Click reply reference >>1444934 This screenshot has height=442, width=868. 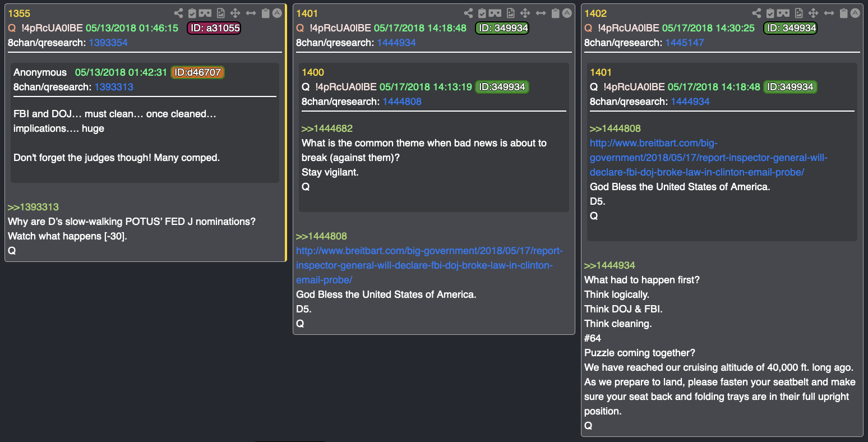click(x=610, y=265)
